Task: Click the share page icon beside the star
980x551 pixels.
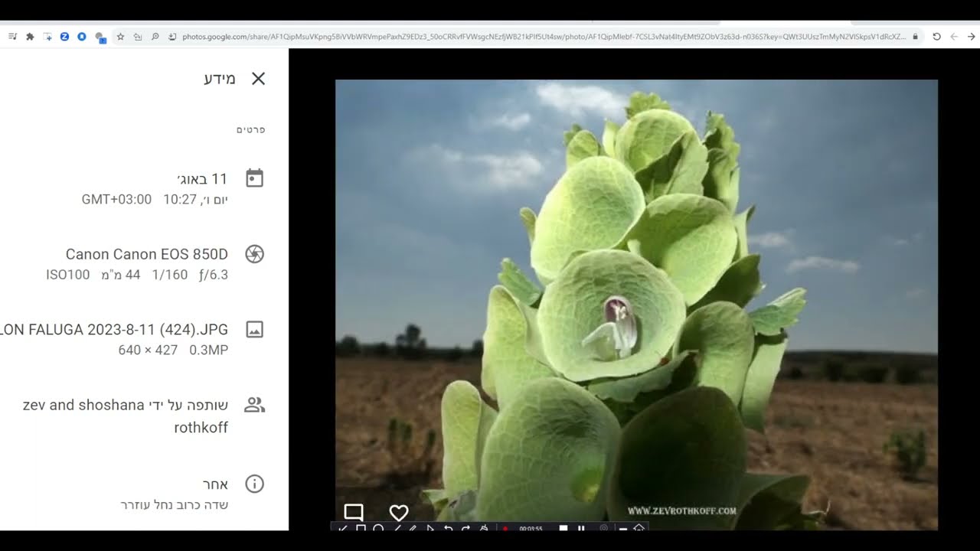Action: pyautogui.click(x=138, y=37)
